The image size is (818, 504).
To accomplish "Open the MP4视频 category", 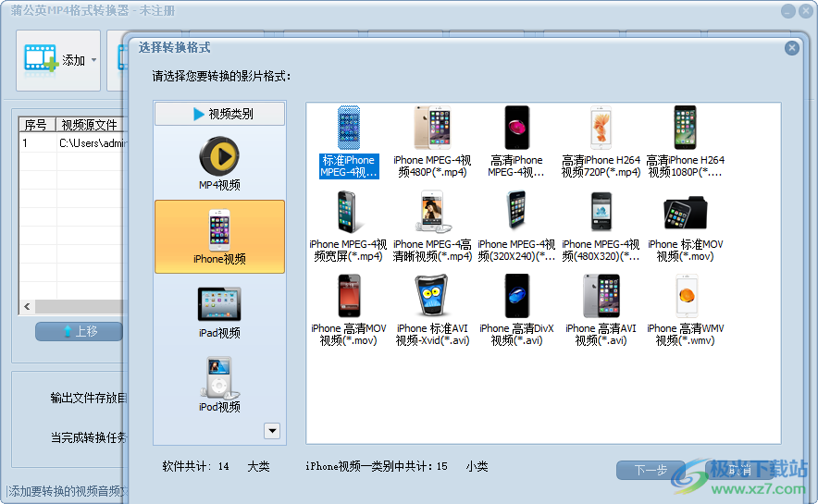I will [219, 164].
